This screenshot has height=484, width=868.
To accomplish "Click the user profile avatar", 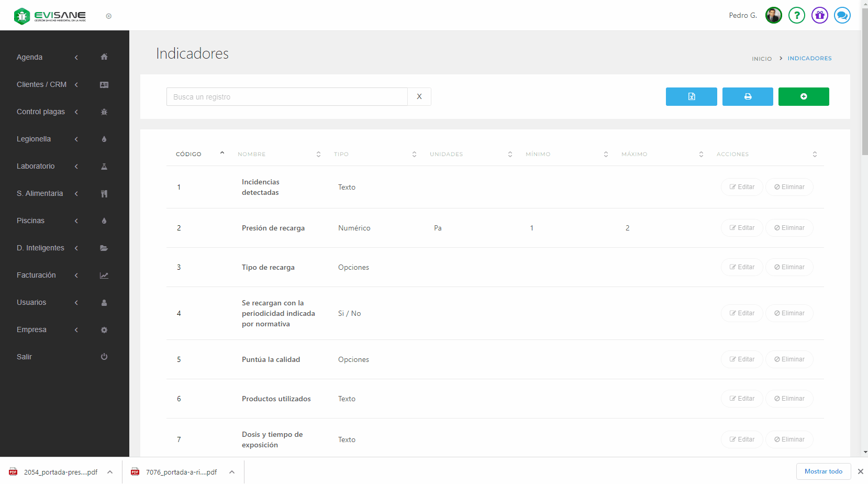I will pyautogui.click(x=773, y=15).
